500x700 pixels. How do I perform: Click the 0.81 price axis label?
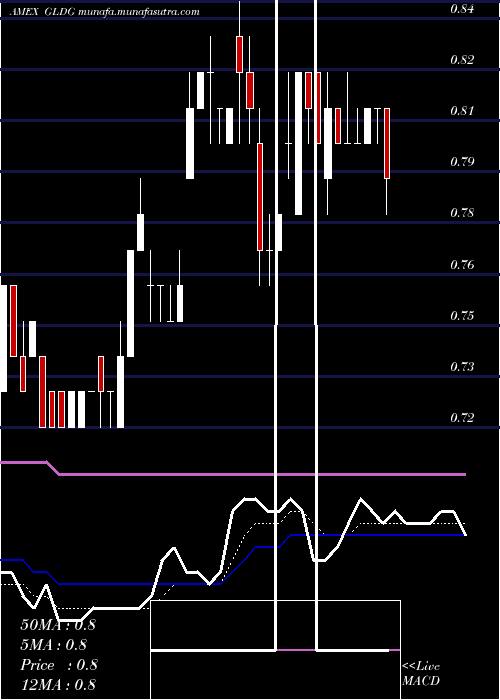[x=462, y=110]
